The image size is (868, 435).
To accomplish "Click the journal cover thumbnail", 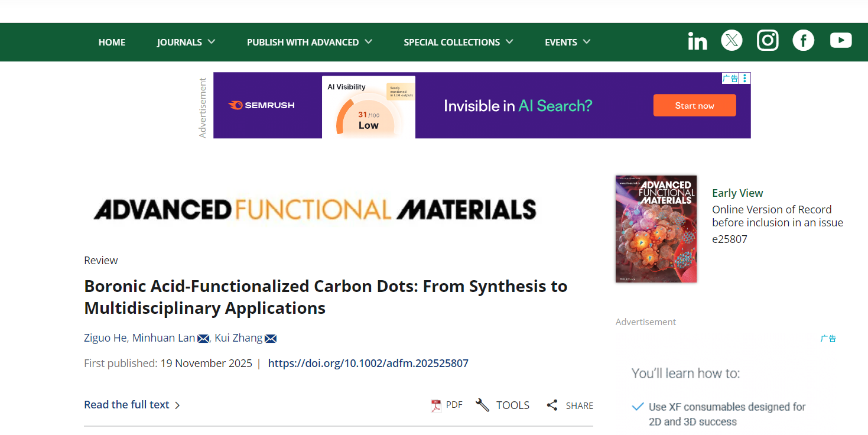I will (x=656, y=229).
